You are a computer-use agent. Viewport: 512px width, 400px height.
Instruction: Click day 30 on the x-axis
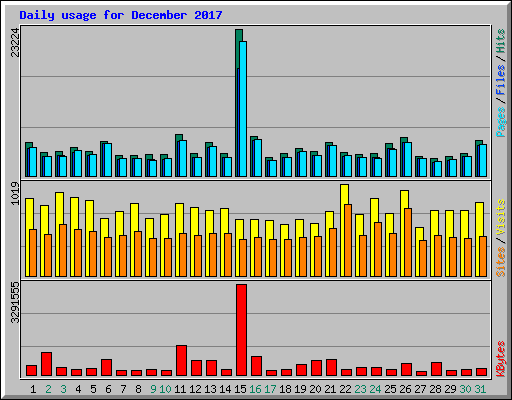coord(465,389)
